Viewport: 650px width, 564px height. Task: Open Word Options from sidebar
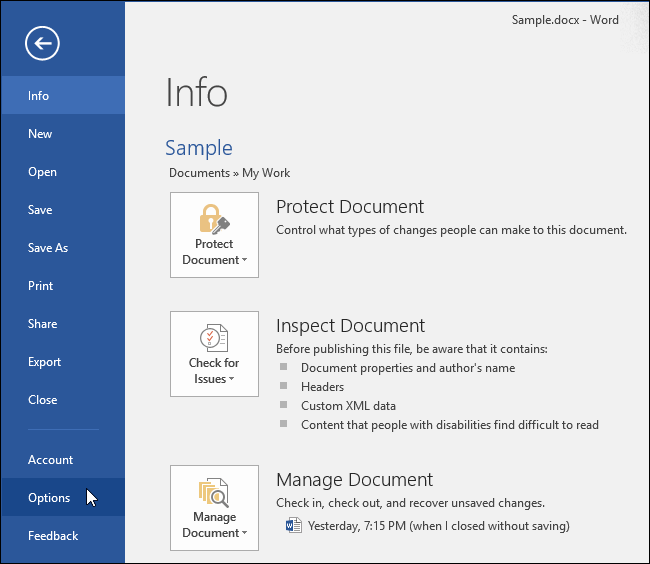click(49, 498)
